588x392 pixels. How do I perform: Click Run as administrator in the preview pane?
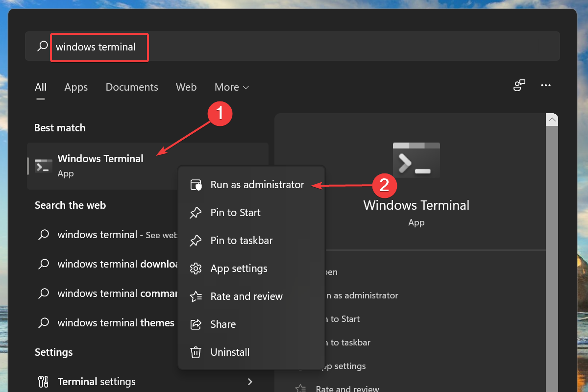(363, 295)
